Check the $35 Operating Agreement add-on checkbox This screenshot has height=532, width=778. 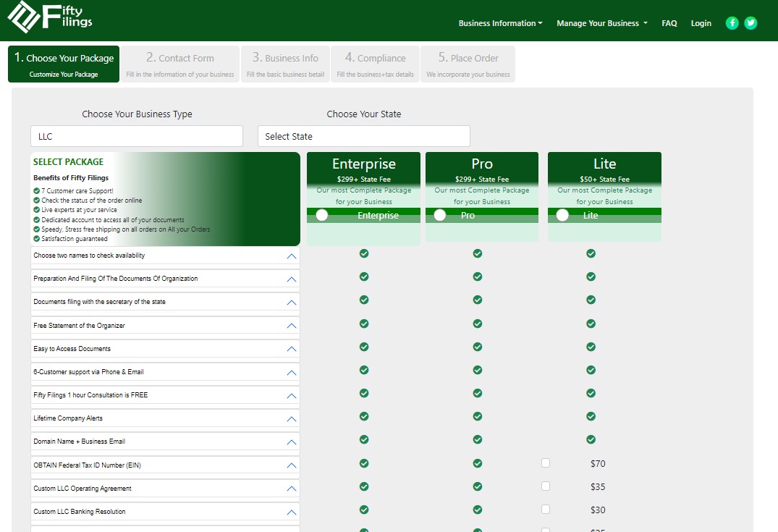pyautogui.click(x=546, y=486)
